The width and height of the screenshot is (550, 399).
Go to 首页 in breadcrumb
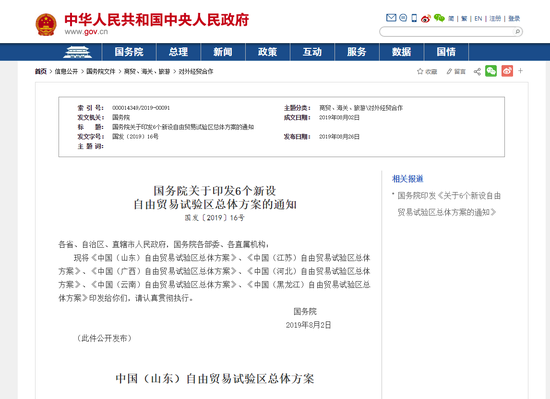41,72
